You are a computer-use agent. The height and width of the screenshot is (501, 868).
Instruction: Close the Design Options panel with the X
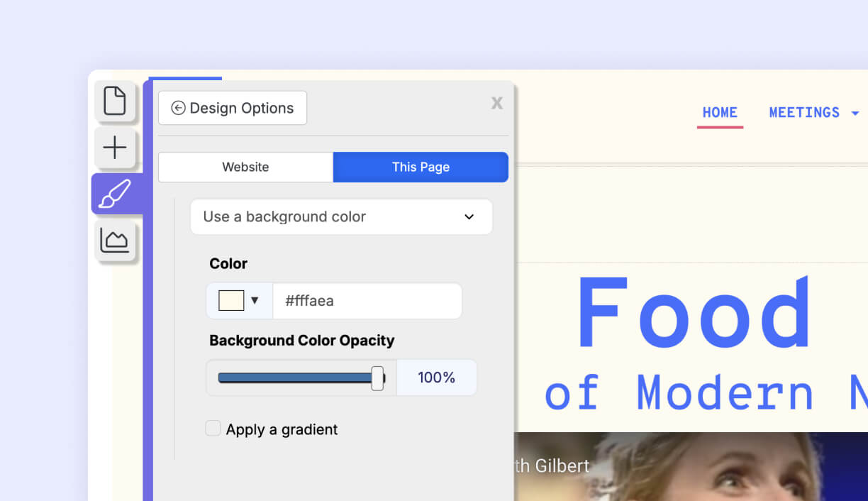496,104
